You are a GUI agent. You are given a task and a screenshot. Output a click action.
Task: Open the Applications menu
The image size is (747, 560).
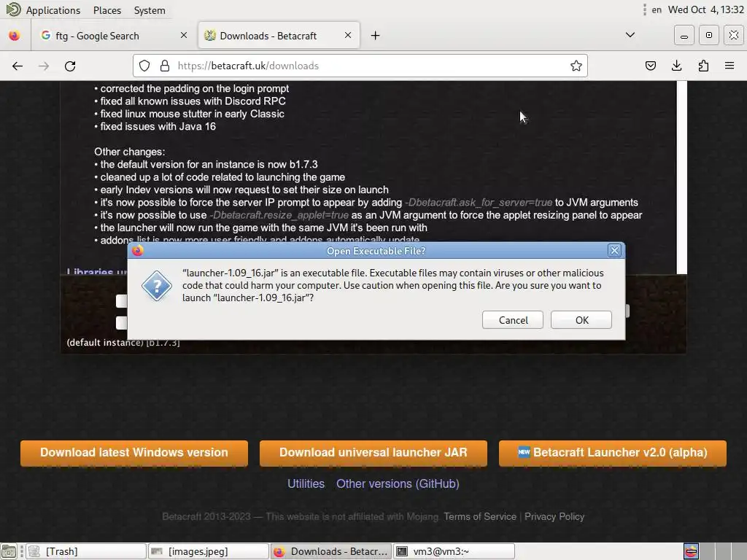[53, 10]
